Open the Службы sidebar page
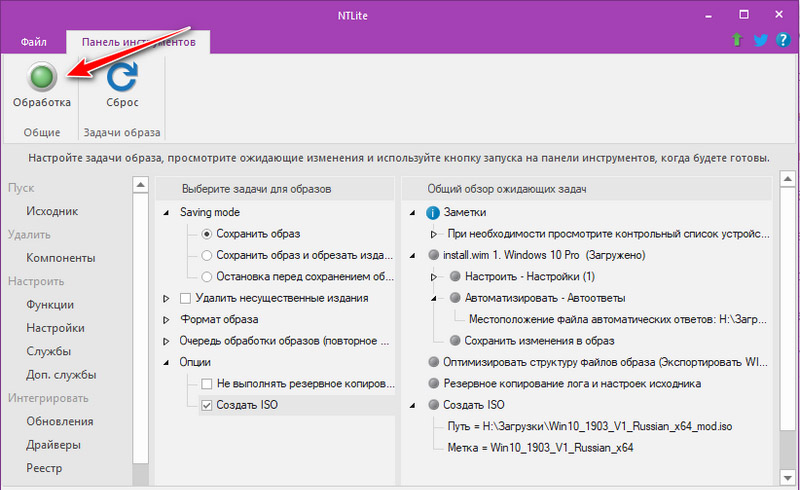The image size is (800, 490). (x=48, y=351)
